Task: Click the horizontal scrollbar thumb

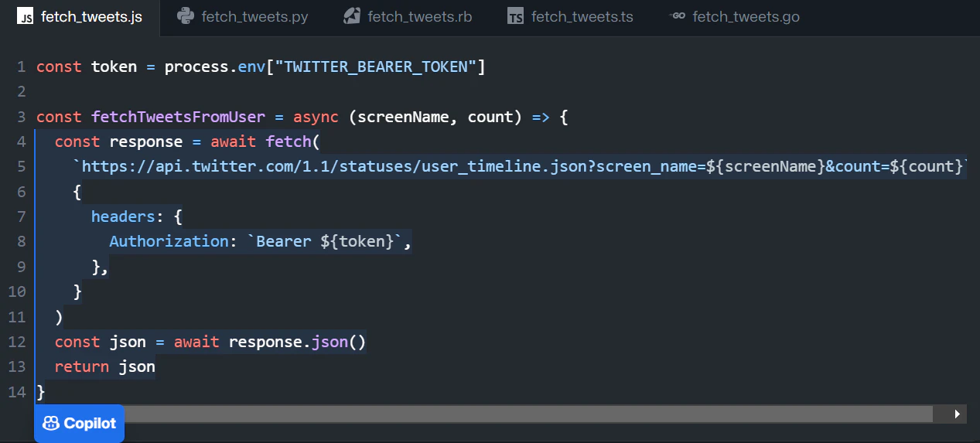Action: coord(528,414)
